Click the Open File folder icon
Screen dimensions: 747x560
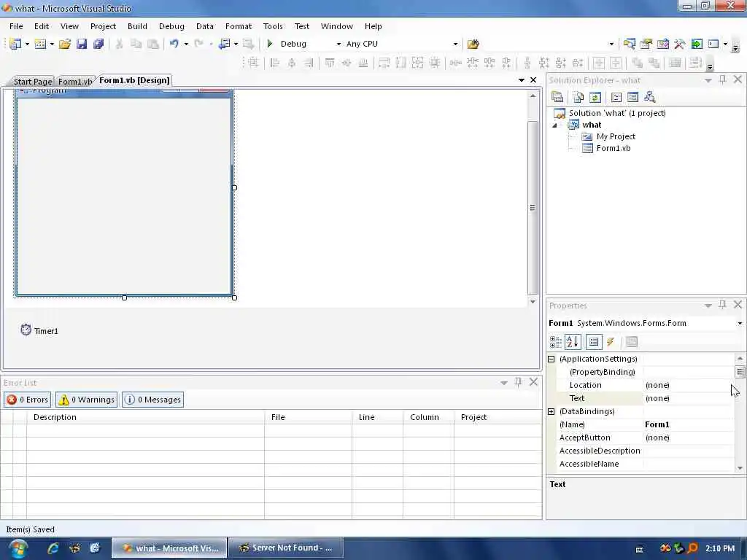pyautogui.click(x=65, y=44)
